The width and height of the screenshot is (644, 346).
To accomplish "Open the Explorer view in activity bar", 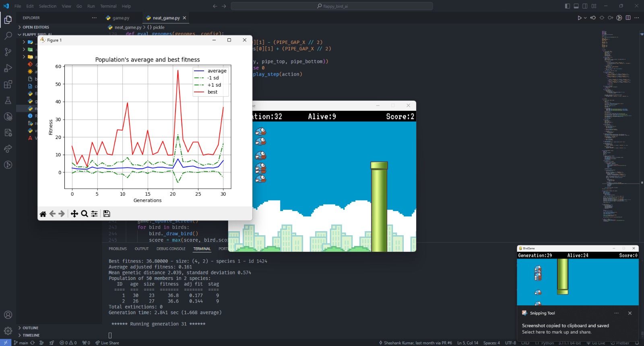I will click(8, 19).
